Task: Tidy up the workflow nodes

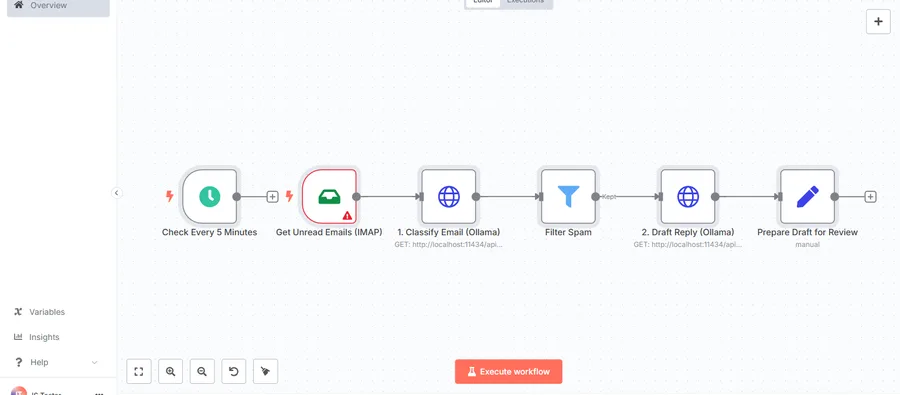Action: pyautogui.click(x=265, y=371)
